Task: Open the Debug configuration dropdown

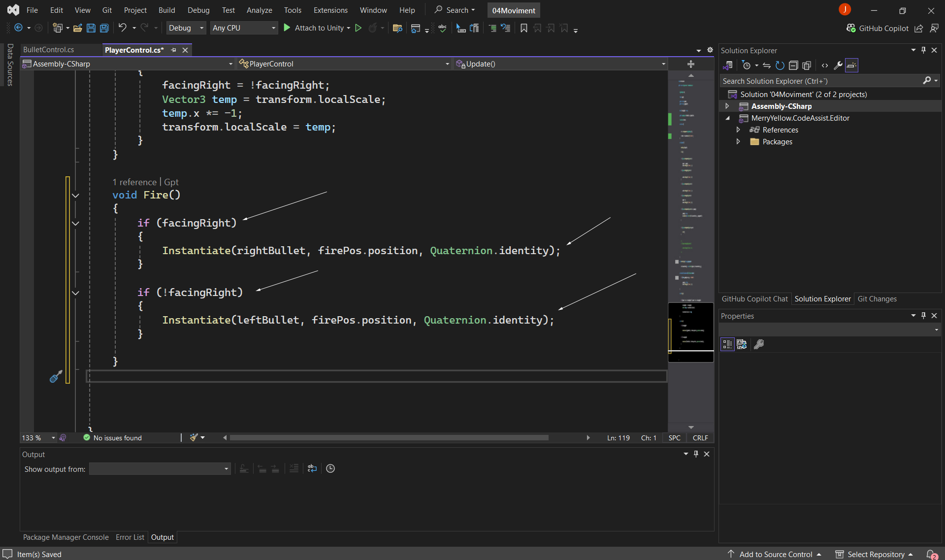Action: click(186, 28)
